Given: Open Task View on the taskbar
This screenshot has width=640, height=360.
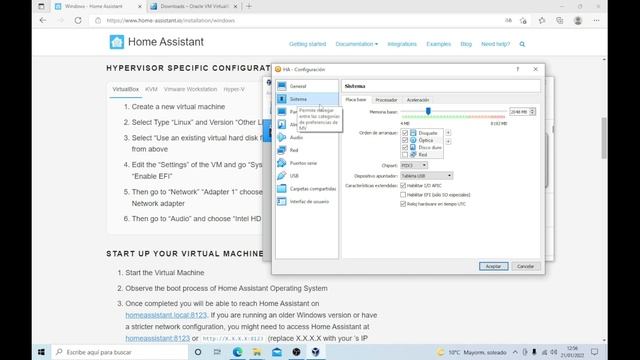Looking at the screenshot, I should 217,352.
